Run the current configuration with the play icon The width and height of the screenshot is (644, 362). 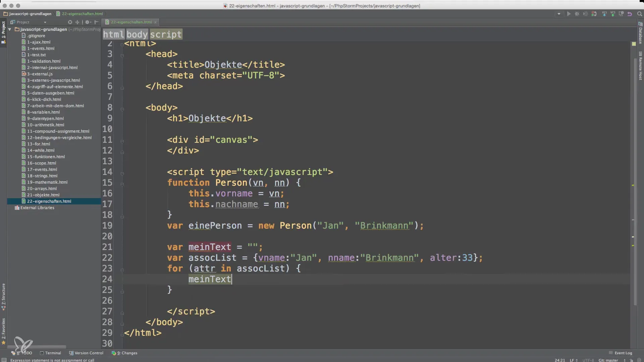coord(569,14)
